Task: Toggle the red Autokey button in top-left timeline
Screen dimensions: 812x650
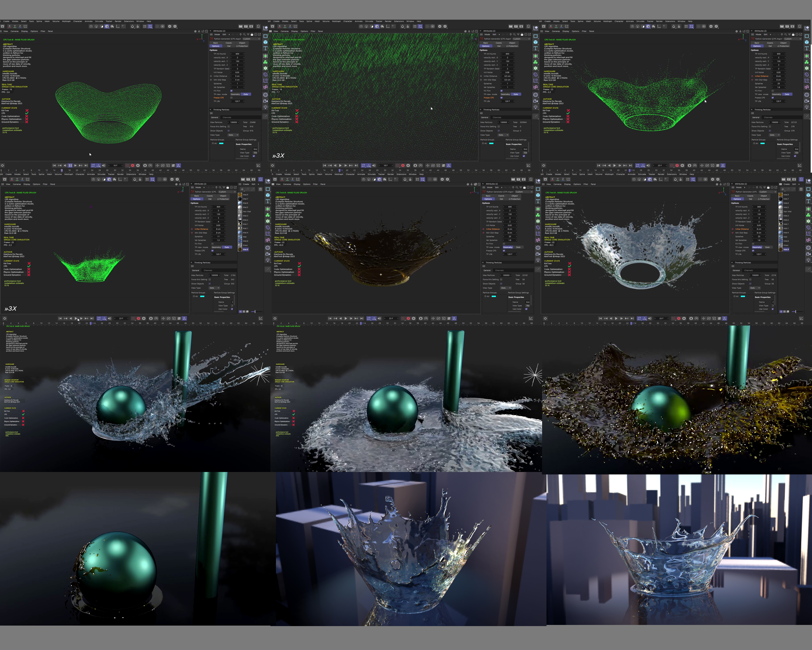Action: tap(132, 165)
